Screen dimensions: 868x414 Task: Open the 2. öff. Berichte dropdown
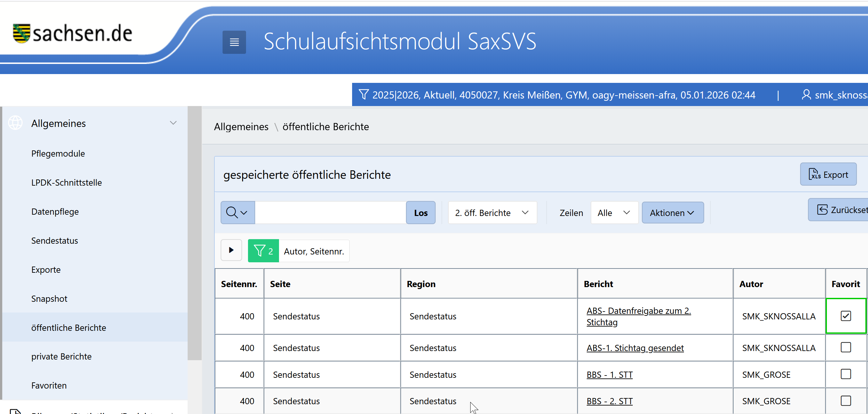(x=492, y=213)
